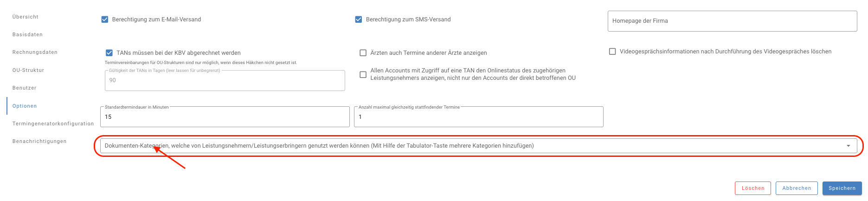Select Termingeneratorkonfiguration in sidebar
This screenshot has width=868, height=201.
[53, 123]
